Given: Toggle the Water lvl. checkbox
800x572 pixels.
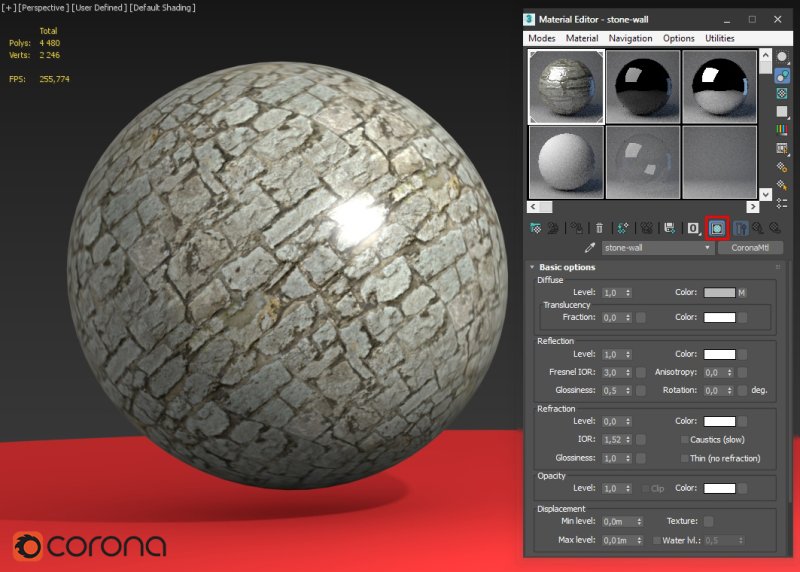Looking at the screenshot, I should click(x=655, y=541).
